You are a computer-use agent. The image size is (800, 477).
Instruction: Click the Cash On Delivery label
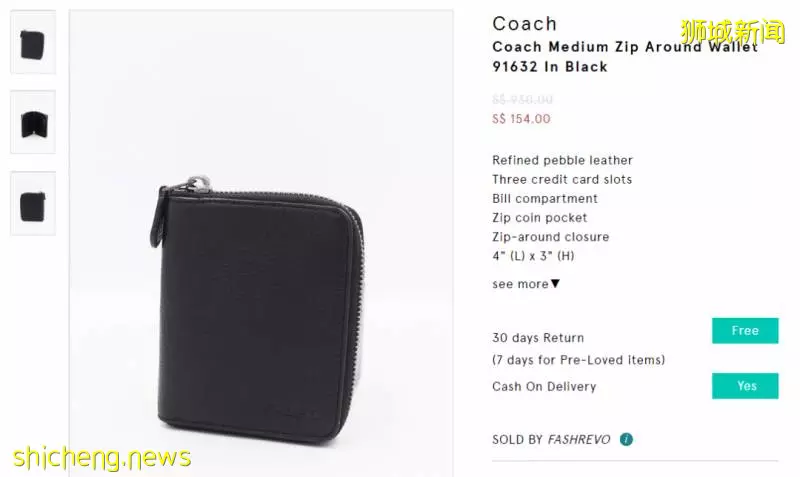pyautogui.click(x=544, y=387)
